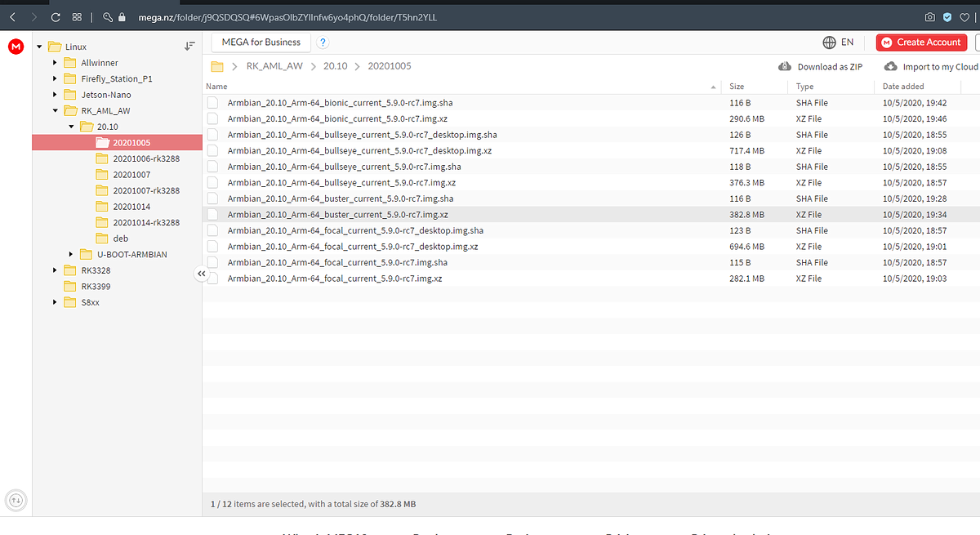The width and height of the screenshot is (980, 535).
Task: Click the browser back arrow
Action: click(x=12, y=16)
